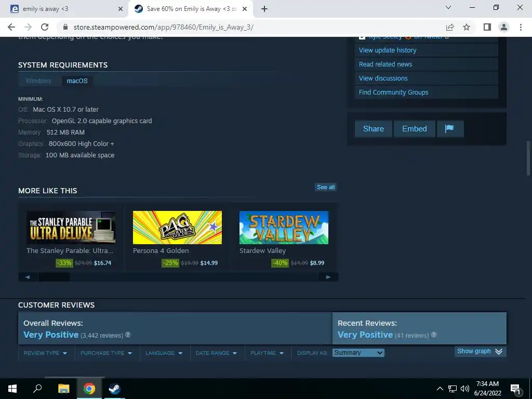Report this product with the flag icon
This screenshot has width=532, height=399.
[449, 129]
